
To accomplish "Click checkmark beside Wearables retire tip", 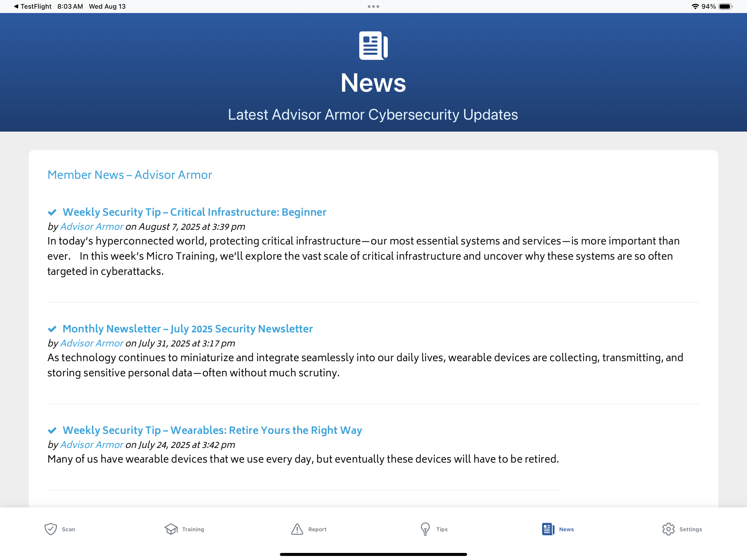I will tap(52, 430).
